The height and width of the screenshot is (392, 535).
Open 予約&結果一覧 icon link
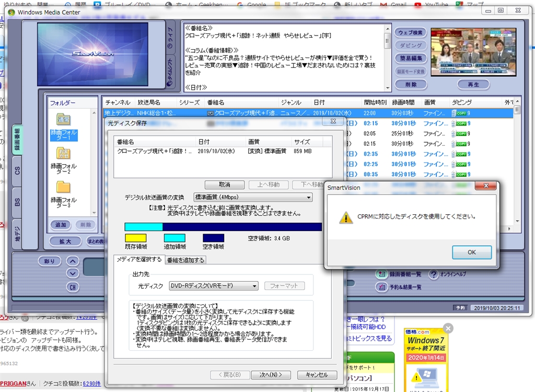coord(382,287)
